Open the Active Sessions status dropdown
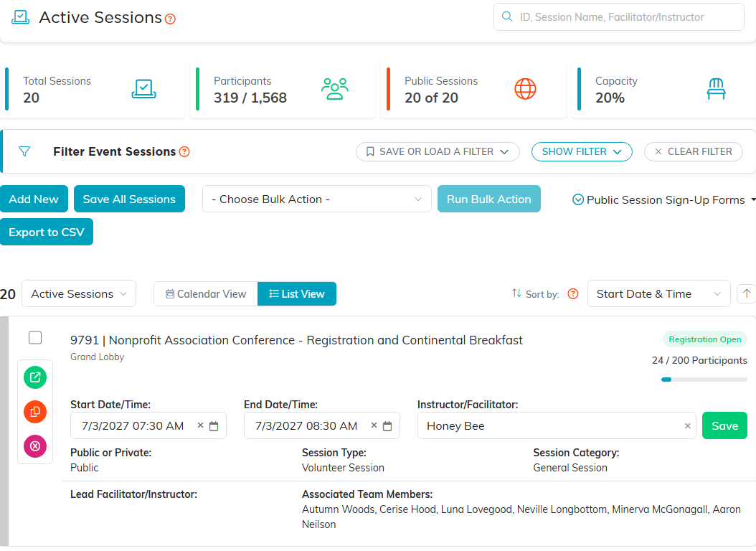 (79, 293)
